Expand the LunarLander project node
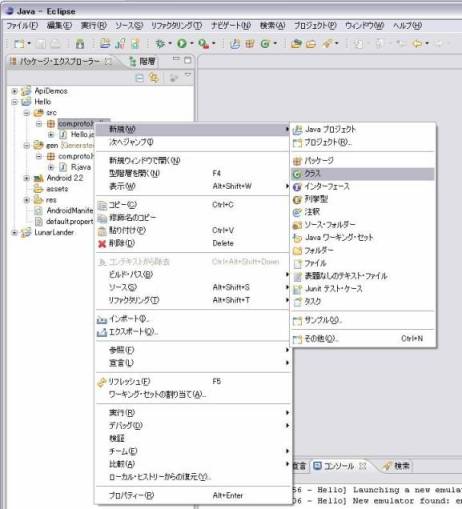Viewport: 462px width, 509px height. click(14, 232)
